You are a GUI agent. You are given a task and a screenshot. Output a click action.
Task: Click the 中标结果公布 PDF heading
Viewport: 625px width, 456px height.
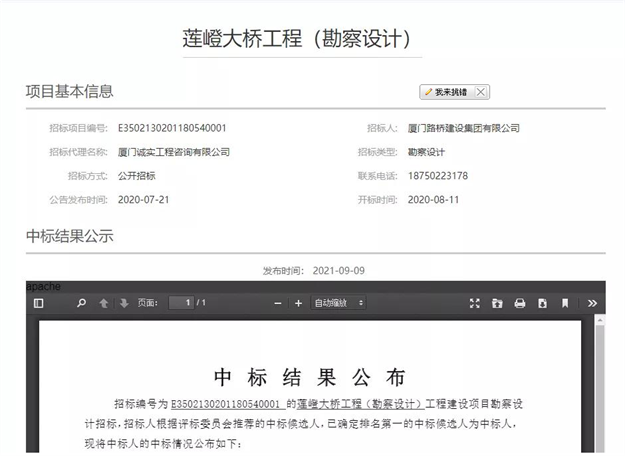310,377
